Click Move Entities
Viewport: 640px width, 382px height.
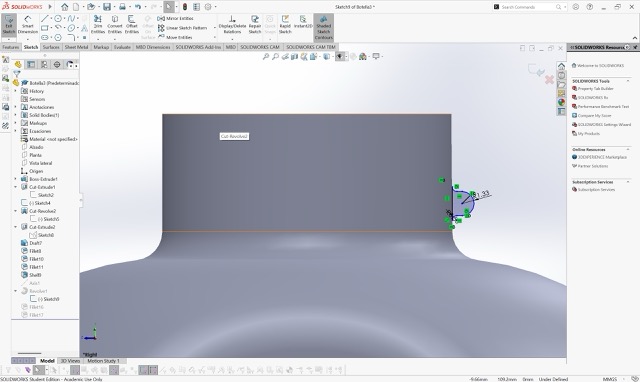point(176,37)
